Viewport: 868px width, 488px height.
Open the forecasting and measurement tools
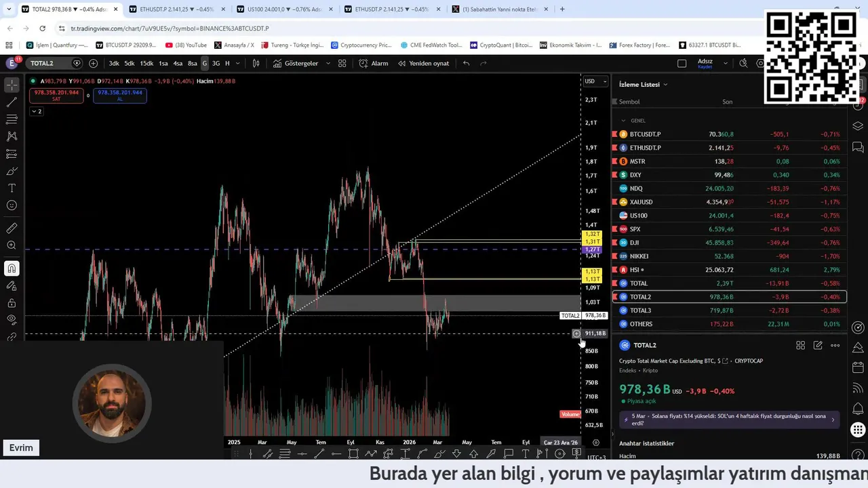point(12,154)
